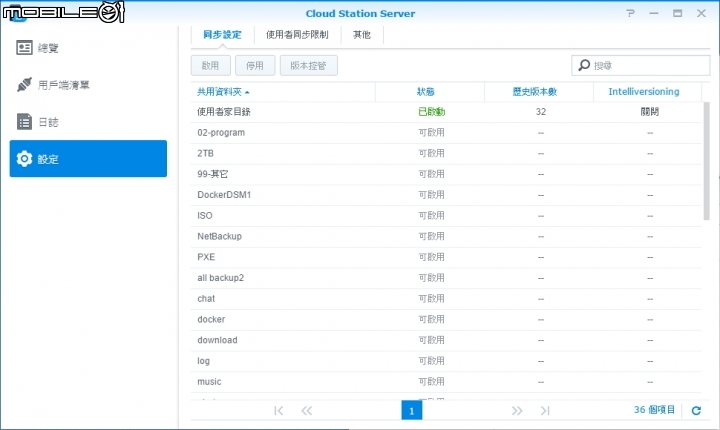Go to the previous page double arrow
The height and width of the screenshot is (430, 720).
[306, 410]
